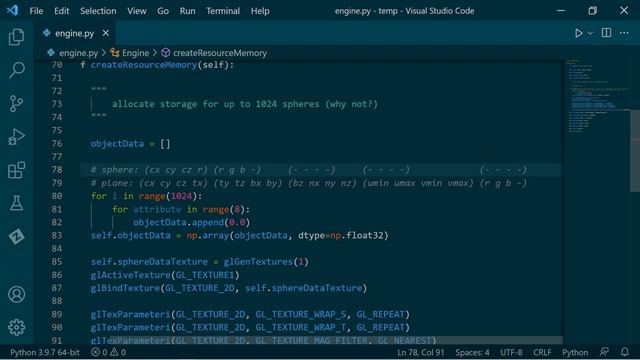Open the Edit menu
640x360 pixels.
(62, 11)
